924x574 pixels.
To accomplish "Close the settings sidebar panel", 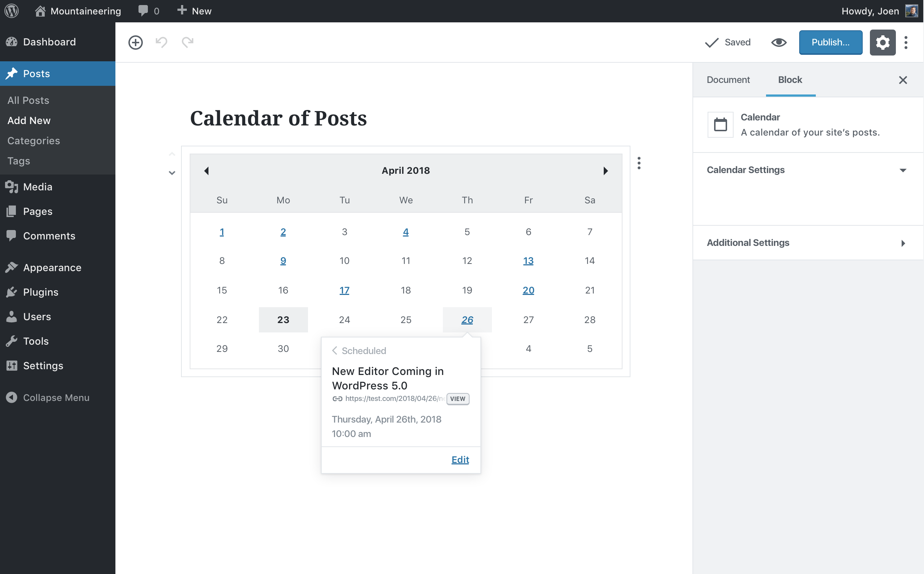I will pyautogui.click(x=902, y=80).
